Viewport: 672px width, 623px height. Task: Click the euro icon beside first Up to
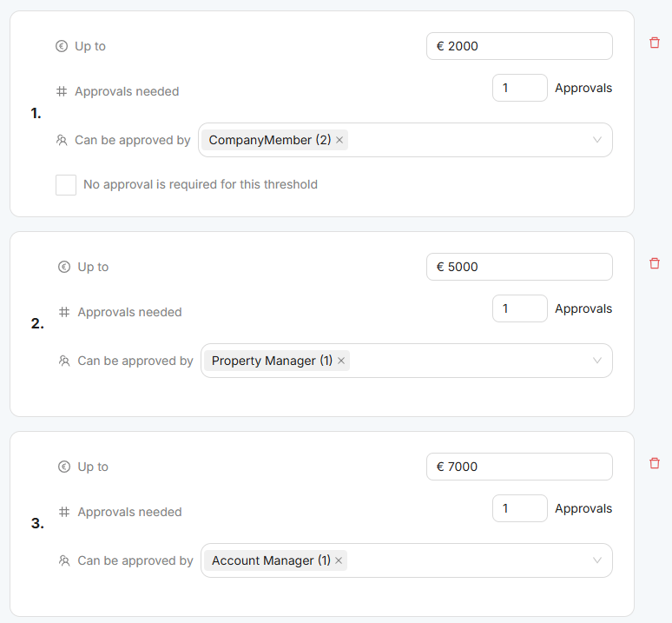pos(62,46)
